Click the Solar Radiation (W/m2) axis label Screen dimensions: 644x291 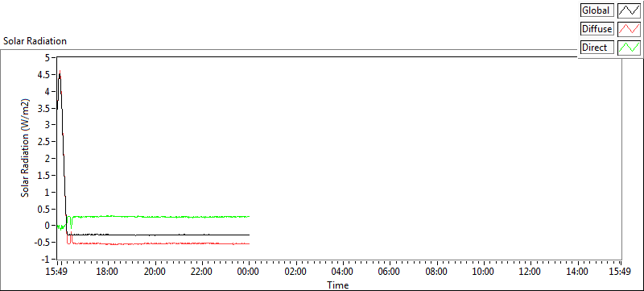[x=26, y=148]
